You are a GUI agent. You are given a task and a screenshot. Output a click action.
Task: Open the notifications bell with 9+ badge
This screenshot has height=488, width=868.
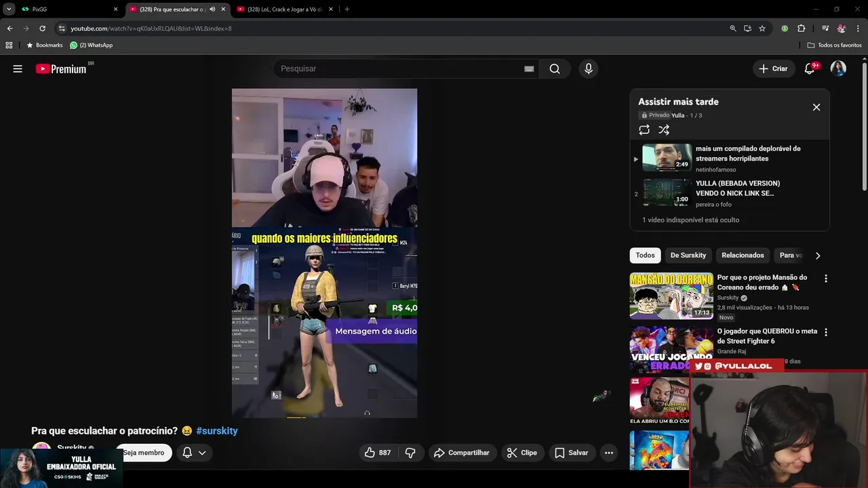pyautogui.click(x=809, y=68)
